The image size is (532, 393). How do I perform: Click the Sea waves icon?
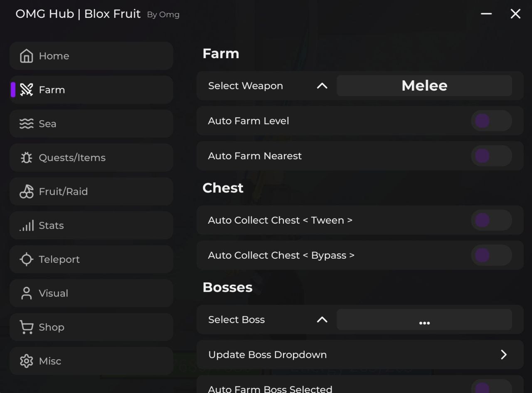pyautogui.click(x=26, y=124)
